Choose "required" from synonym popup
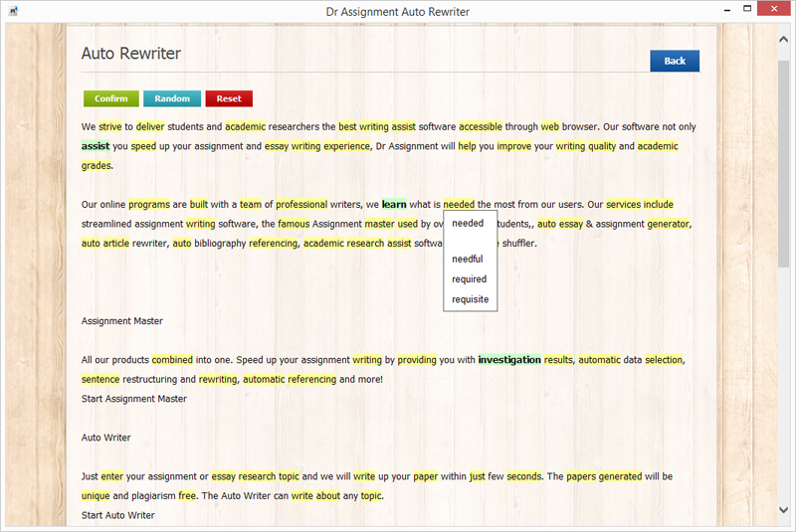This screenshot has height=532, width=796. (469, 279)
